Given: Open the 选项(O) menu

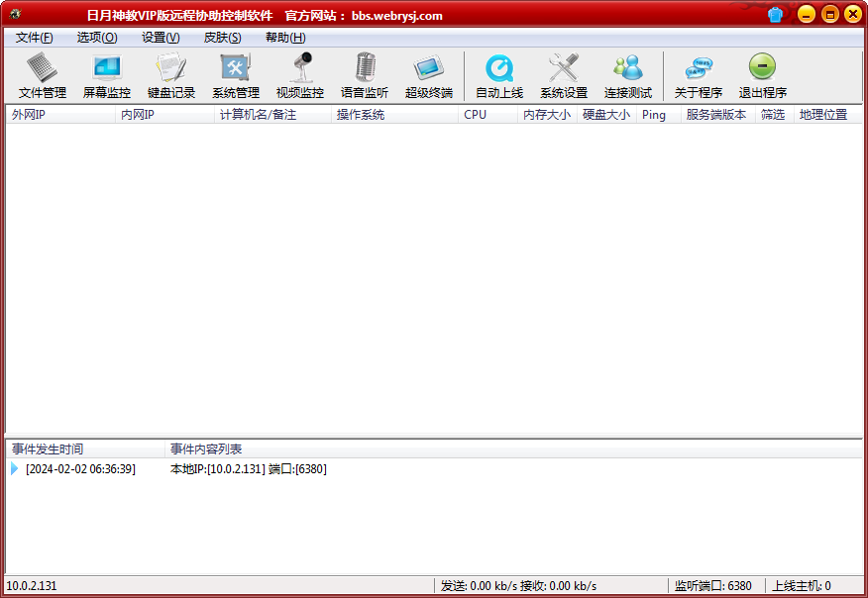Looking at the screenshot, I should pyautogui.click(x=96, y=38).
